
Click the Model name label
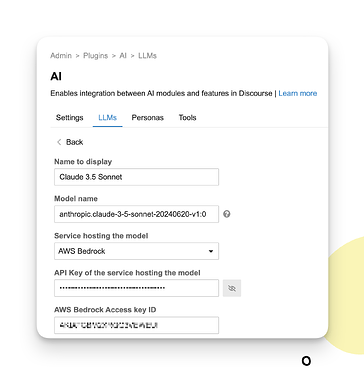[x=76, y=199]
